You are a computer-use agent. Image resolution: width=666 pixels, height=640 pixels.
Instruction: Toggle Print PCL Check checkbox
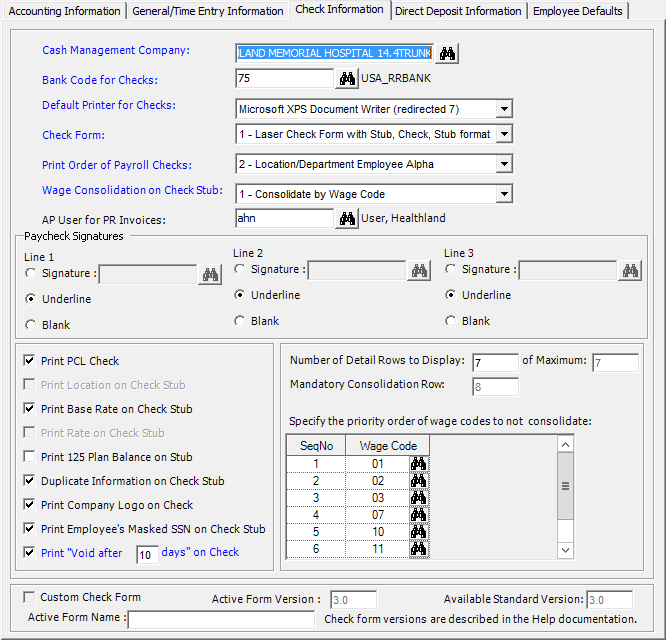click(x=29, y=361)
